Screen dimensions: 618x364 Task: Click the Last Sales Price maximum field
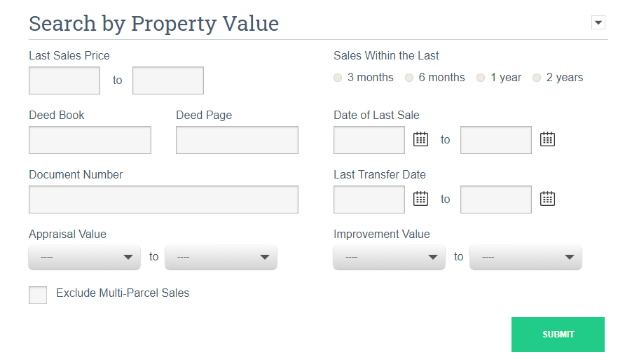(x=168, y=80)
